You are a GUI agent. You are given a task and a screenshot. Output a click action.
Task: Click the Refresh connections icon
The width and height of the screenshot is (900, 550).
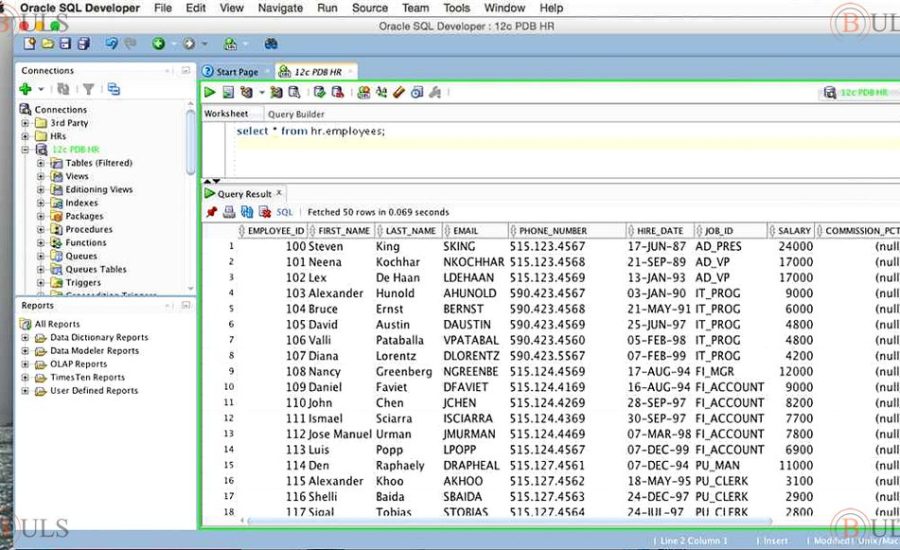point(63,89)
